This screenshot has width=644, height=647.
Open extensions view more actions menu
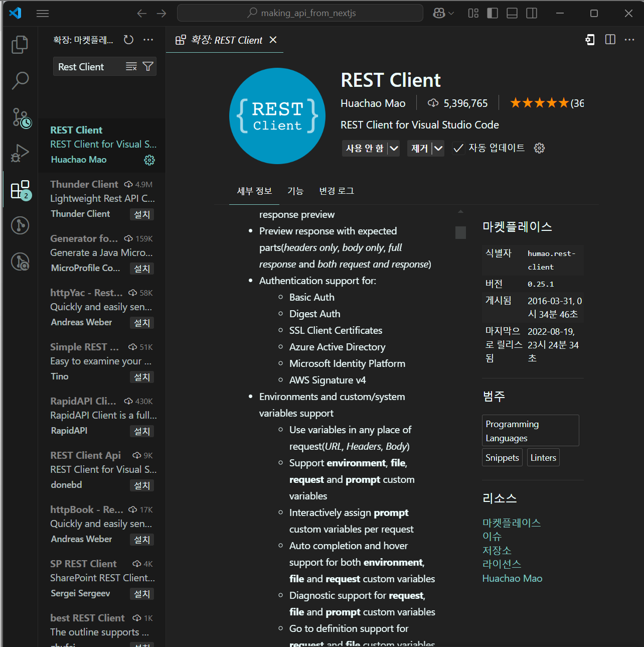tap(148, 40)
